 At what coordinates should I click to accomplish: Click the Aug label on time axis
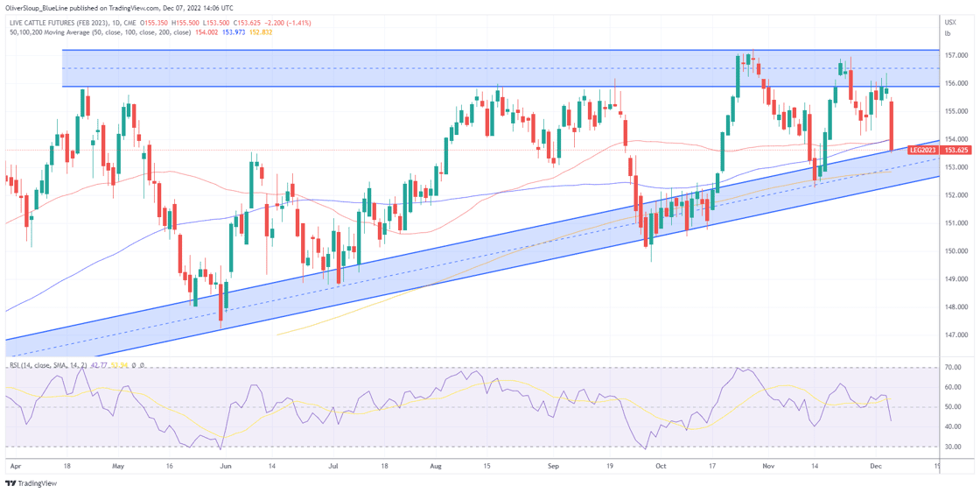click(x=437, y=467)
